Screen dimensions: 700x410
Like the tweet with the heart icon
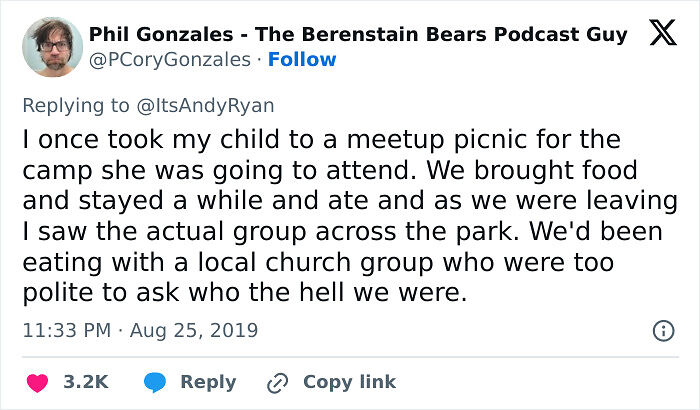click(x=38, y=382)
